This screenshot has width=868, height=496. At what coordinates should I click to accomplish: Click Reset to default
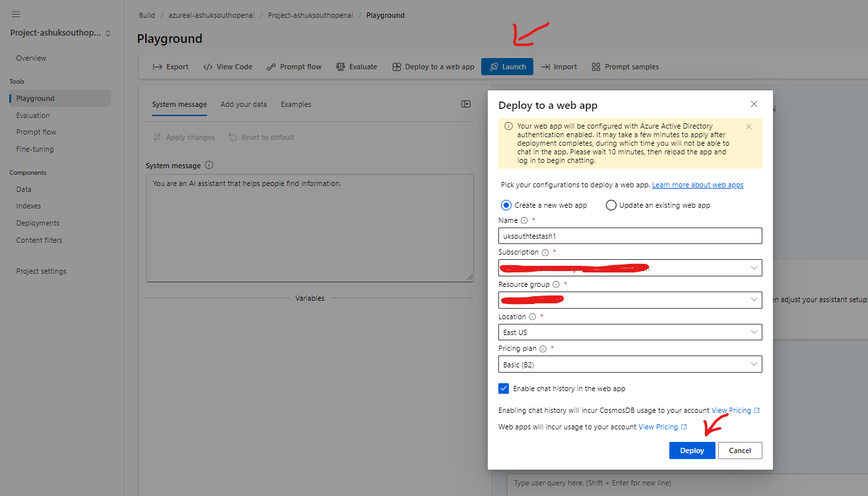pyautogui.click(x=261, y=137)
